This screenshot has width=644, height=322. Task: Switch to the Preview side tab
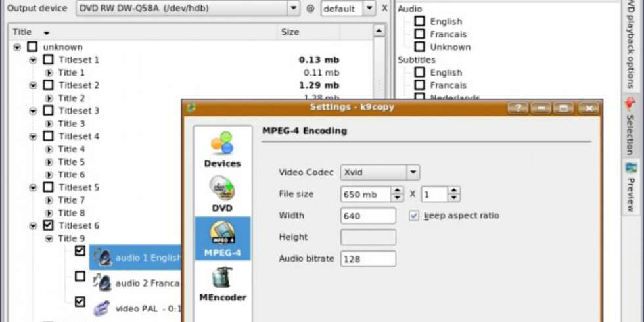click(x=630, y=187)
